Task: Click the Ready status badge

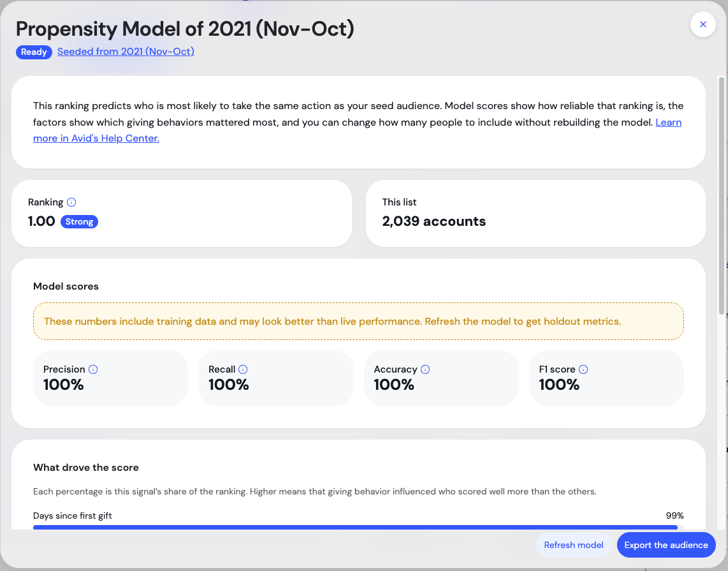Action: (34, 52)
